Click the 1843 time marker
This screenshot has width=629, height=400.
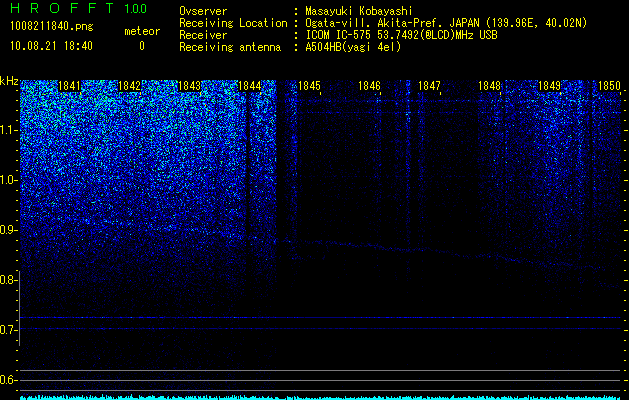pyautogui.click(x=189, y=86)
